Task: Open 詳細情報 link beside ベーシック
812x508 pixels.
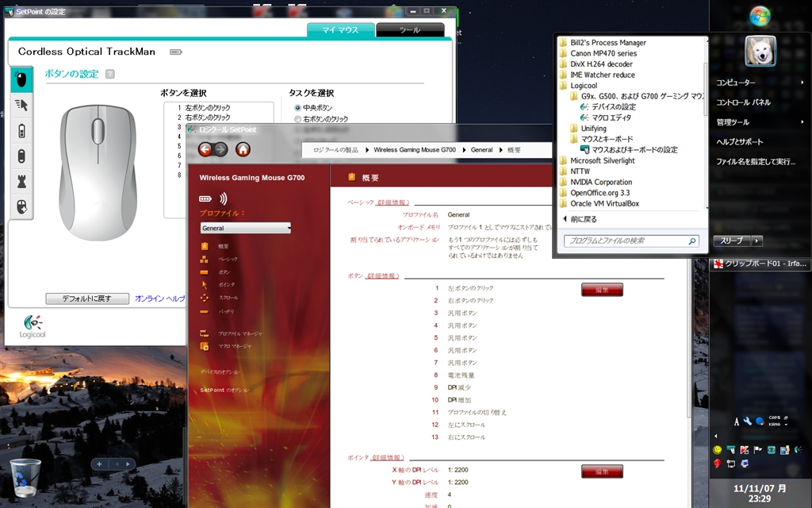Action: pyautogui.click(x=393, y=202)
